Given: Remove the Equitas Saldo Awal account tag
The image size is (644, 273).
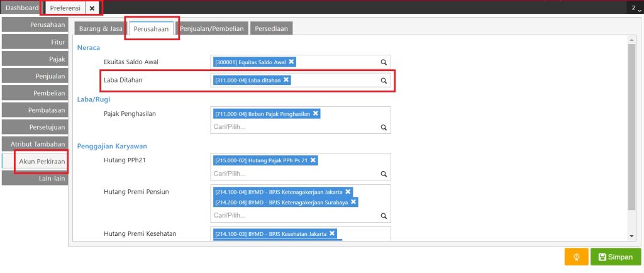Looking at the screenshot, I should pos(291,62).
